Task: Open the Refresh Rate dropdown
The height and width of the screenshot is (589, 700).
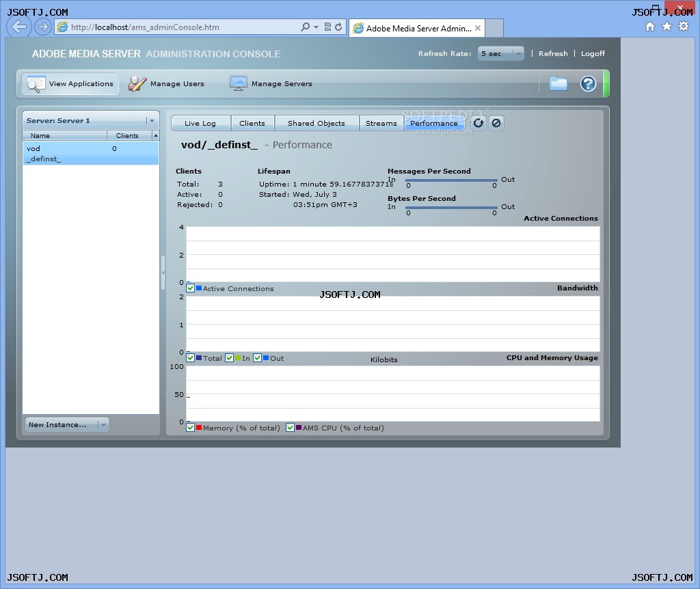Action: (500, 53)
